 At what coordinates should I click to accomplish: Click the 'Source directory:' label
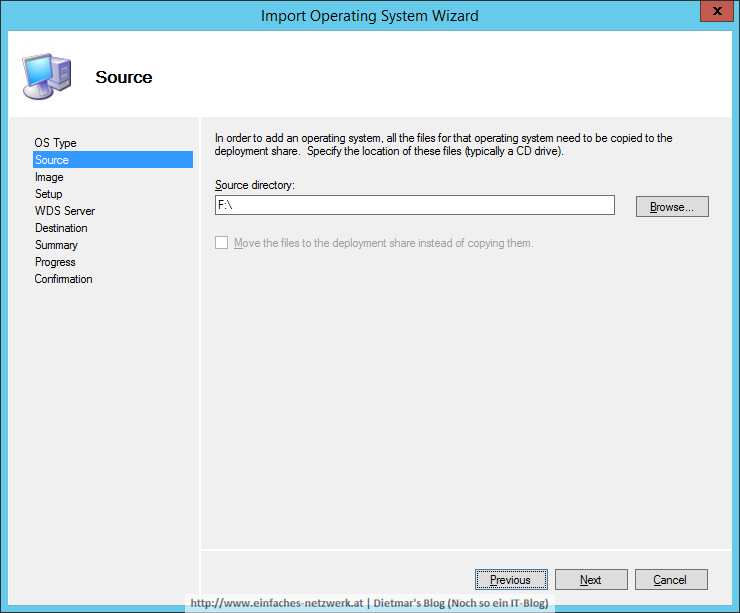click(254, 185)
